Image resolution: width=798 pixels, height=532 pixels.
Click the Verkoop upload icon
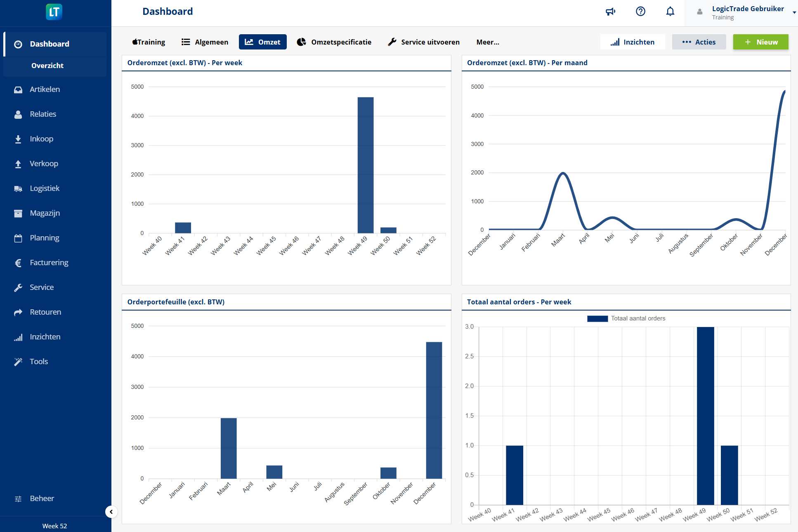[x=18, y=164]
